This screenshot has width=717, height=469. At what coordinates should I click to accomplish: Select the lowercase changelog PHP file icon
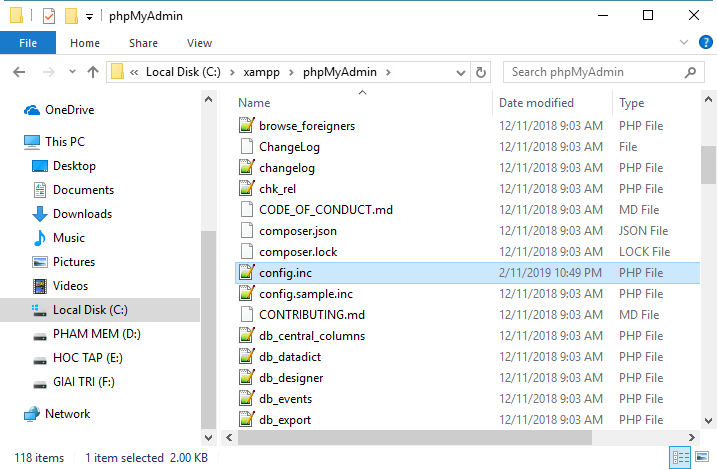pyautogui.click(x=246, y=167)
